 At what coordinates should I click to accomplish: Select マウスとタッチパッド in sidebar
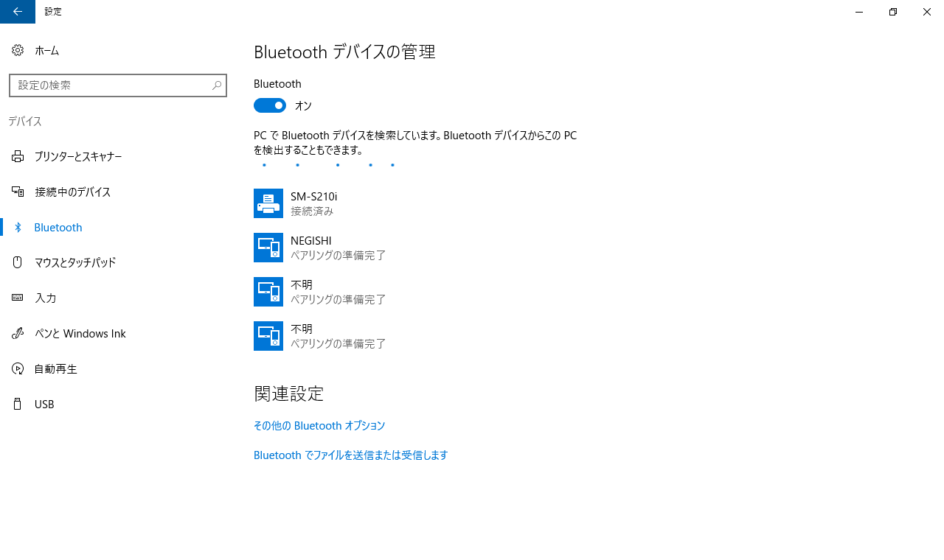tap(75, 262)
